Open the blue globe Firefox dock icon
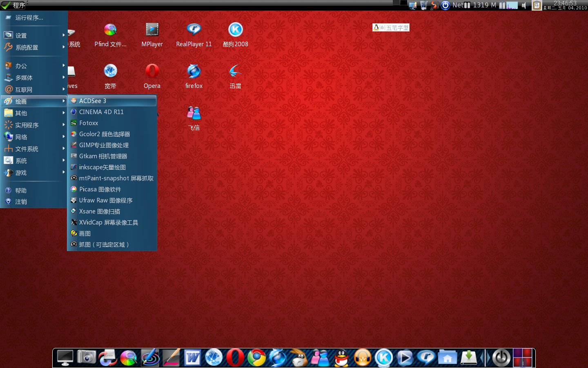This screenshot has height=368, width=588. pos(277,358)
